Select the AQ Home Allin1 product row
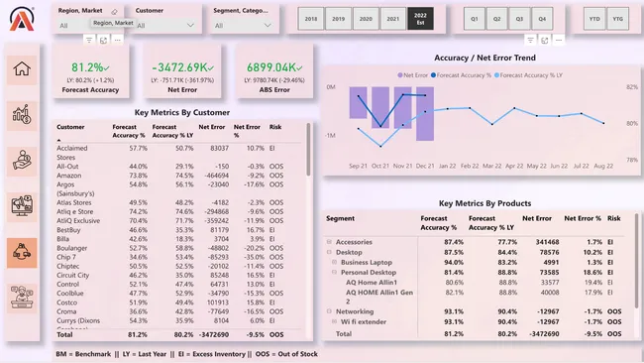 point(475,282)
